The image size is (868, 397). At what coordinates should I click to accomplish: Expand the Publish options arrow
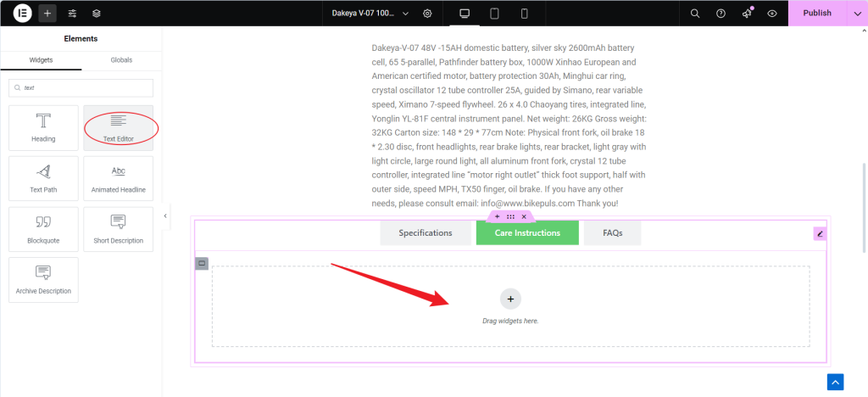pyautogui.click(x=856, y=14)
